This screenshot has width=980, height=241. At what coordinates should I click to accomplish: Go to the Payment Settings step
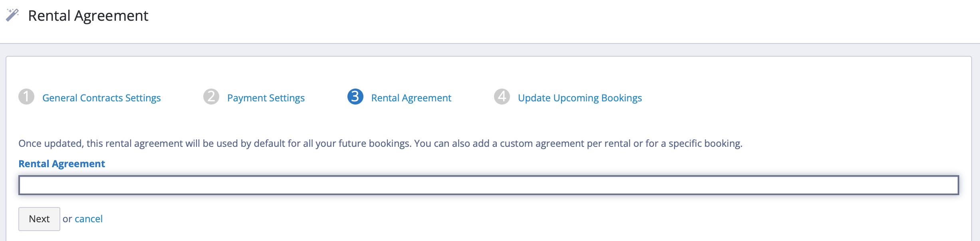click(266, 98)
